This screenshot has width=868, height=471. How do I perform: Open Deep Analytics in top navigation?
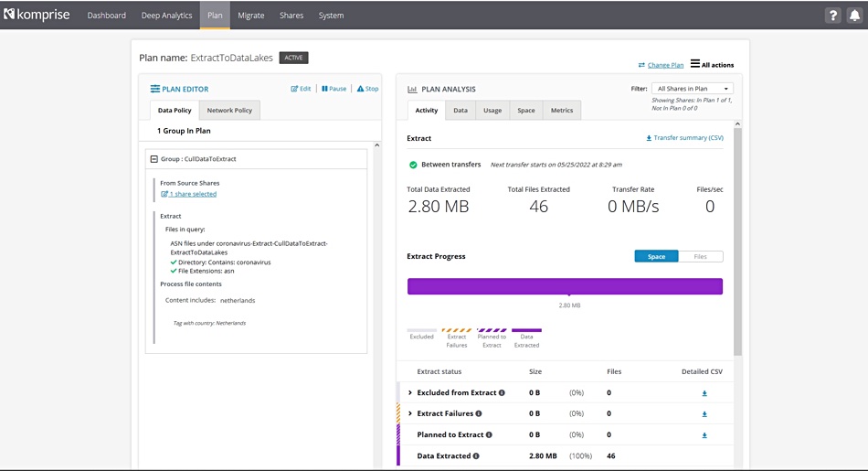click(166, 16)
